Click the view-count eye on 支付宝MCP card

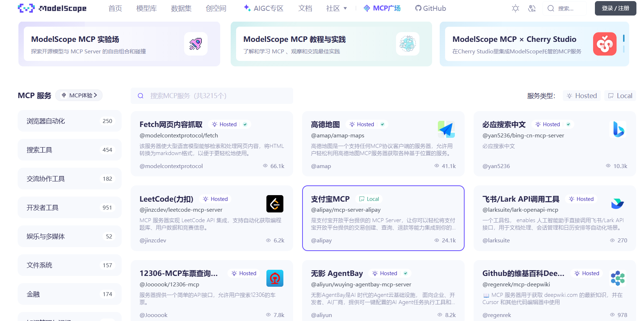tap(437, 240)
